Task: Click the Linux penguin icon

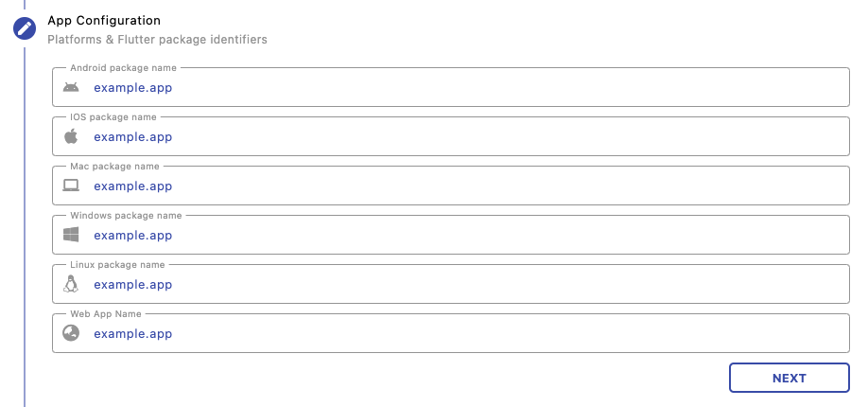Action: coord(71,284)
